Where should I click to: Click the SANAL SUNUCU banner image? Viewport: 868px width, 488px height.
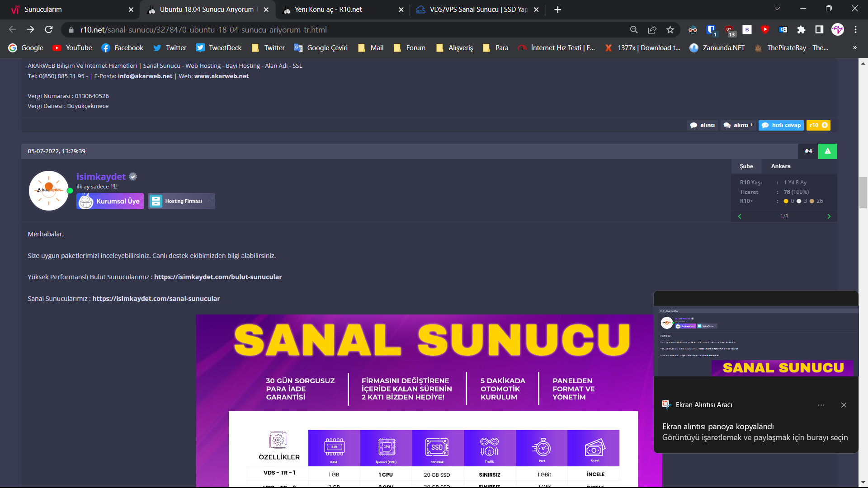(429, 400)
